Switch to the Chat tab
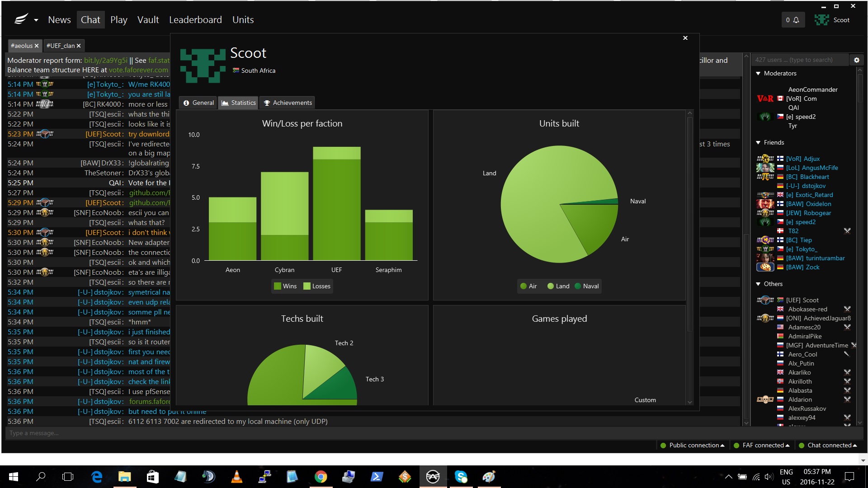 [90, 20]
